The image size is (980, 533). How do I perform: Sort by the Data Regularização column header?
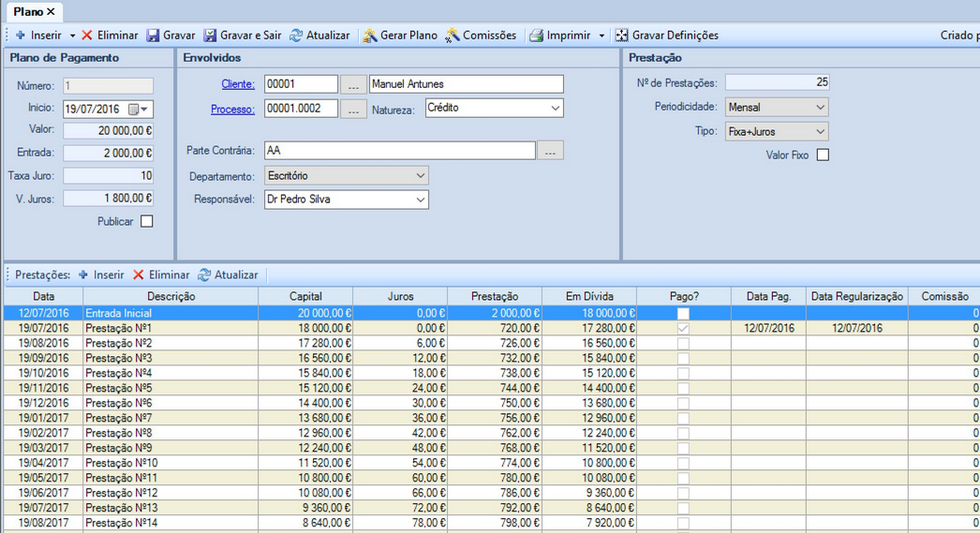point(857,296)
